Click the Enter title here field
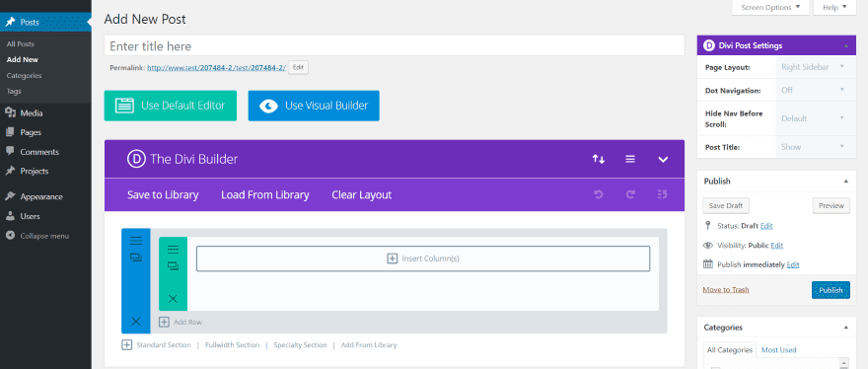 tap(395, 46)
